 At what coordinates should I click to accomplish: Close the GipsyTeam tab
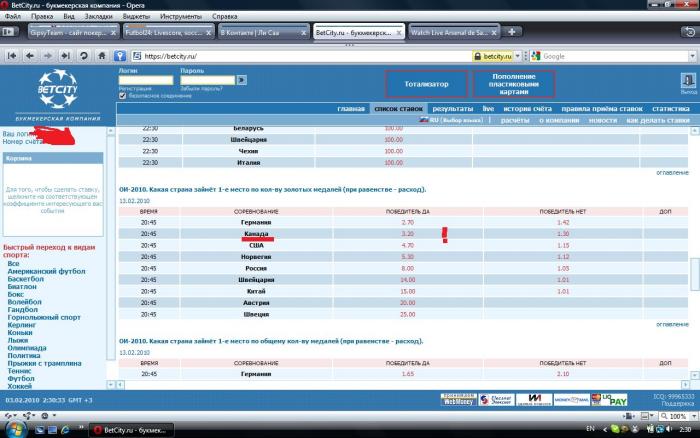click(x=113, y=33)
